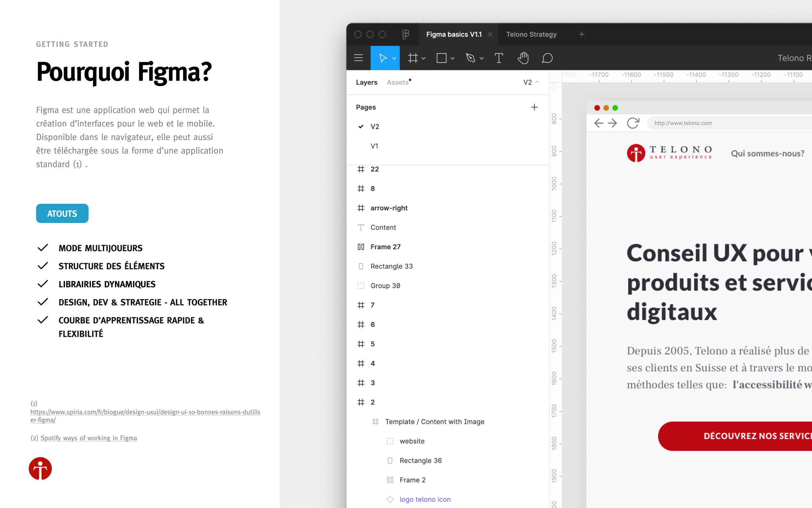Select the frame layer named 7
Image resolution: width=812 pixels, height=508 pixels.
coord(448,305)
